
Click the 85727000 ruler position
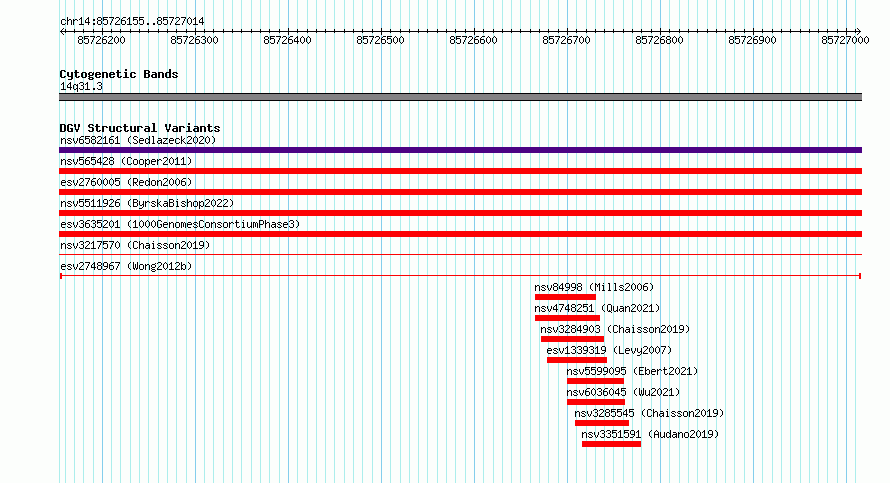846,40
